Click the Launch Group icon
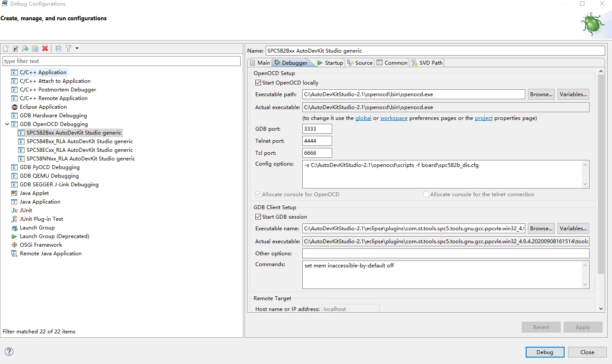The image size is (612, 364). click(x=14, y=228)
